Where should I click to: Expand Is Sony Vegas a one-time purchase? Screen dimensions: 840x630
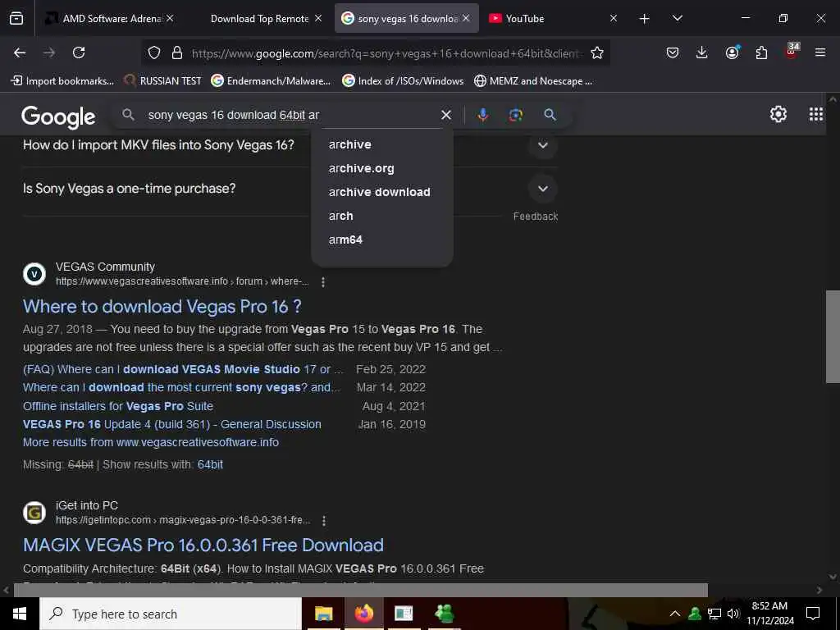543,189
